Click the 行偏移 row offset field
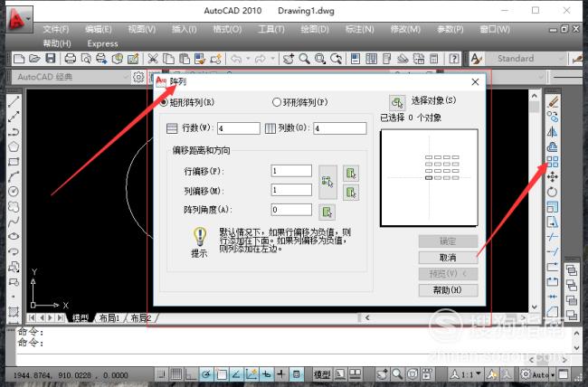 click(x=291, y=171)
